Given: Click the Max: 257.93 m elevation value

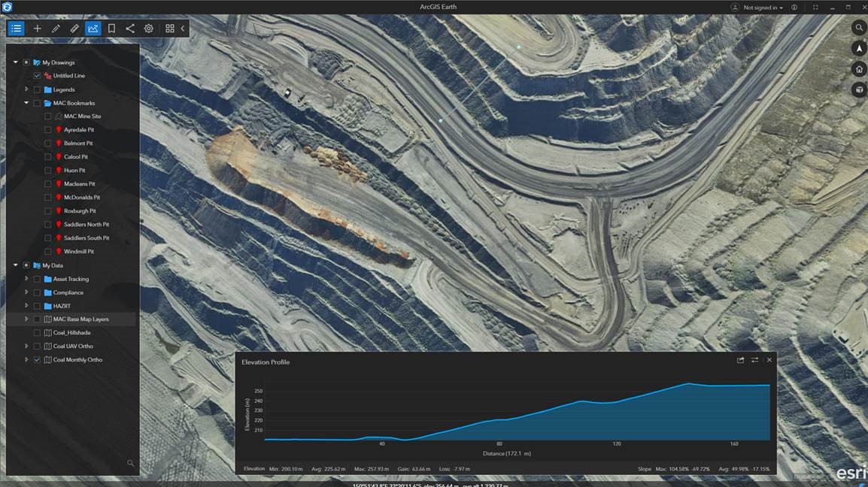Looking at the screenshot, I should [372, 469].
